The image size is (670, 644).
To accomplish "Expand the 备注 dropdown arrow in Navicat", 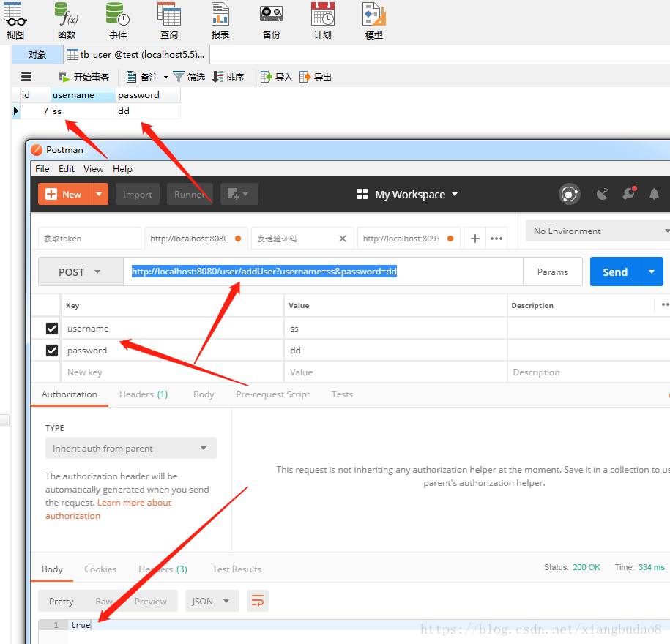I will coord(165,78).
